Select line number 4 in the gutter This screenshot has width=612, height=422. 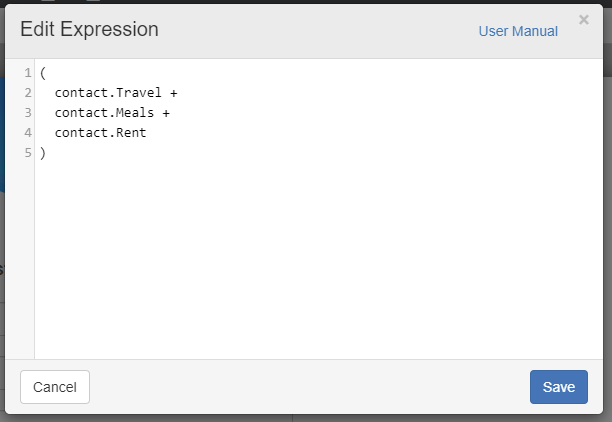(28, 133)
